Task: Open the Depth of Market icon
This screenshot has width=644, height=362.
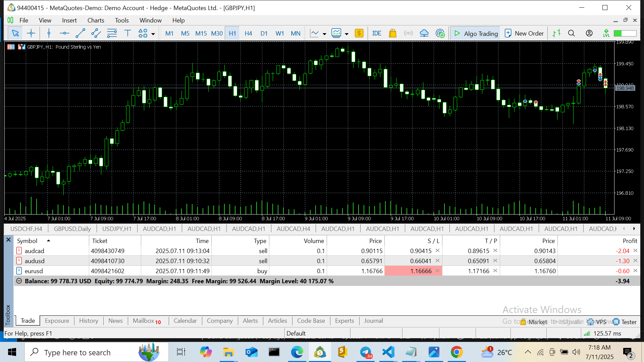Action: 556,33
